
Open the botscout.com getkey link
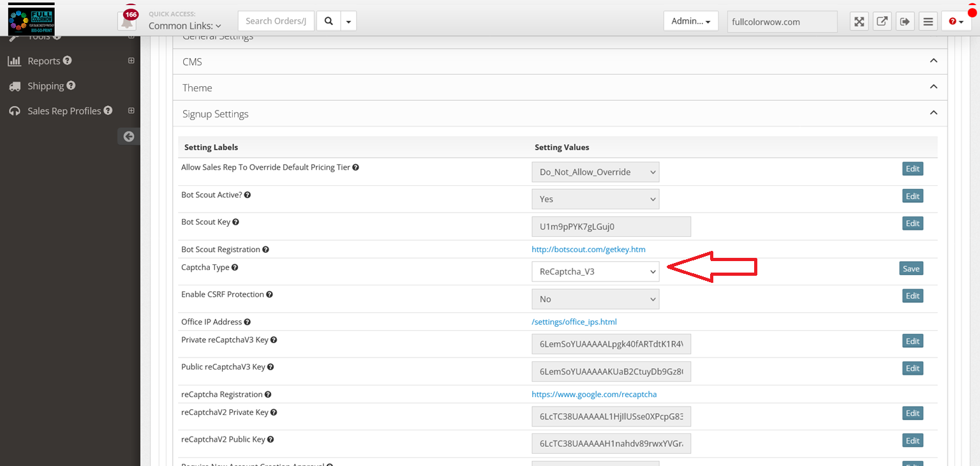coord(588,250)
